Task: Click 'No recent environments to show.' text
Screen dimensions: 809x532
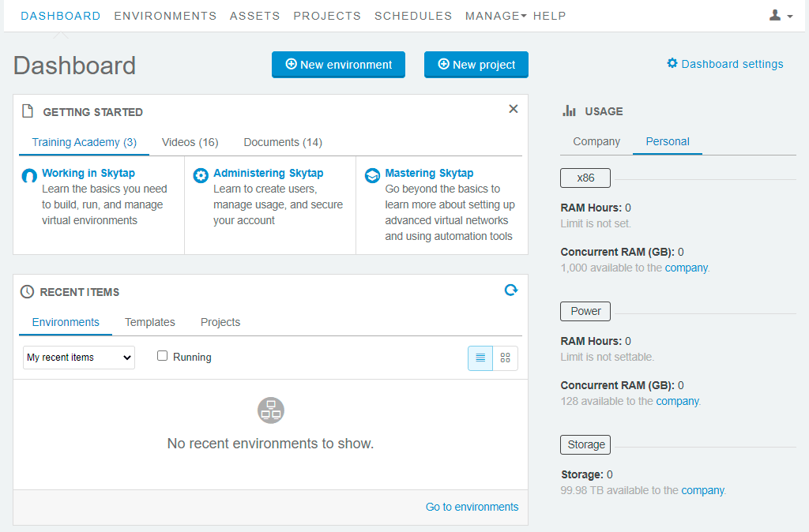Action: [270, 444]
